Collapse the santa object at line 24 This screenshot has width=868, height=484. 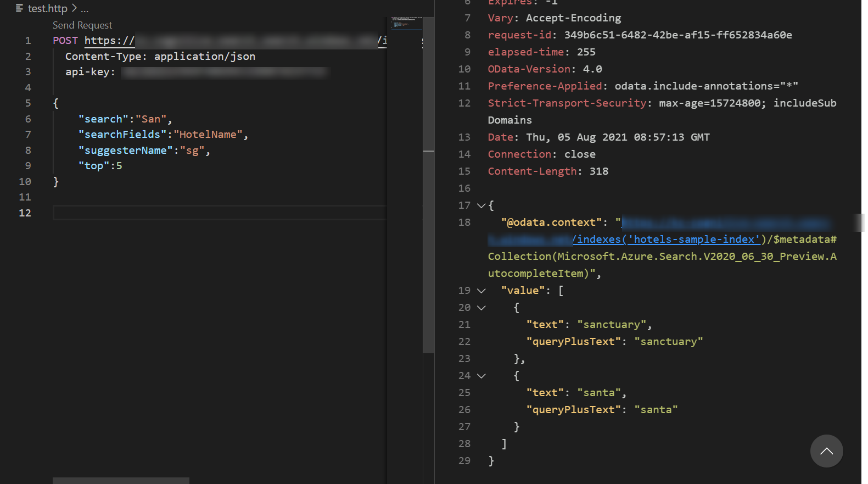click(x=481, y=376)
